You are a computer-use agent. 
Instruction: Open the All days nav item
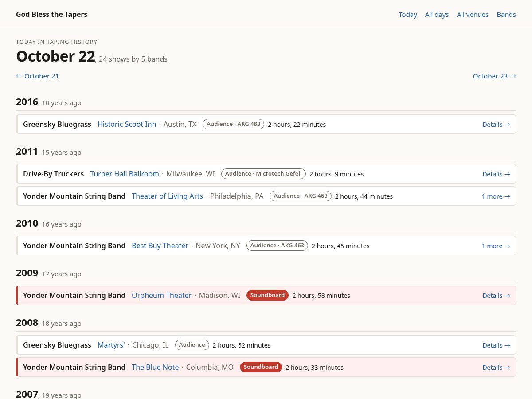point(437,15)
